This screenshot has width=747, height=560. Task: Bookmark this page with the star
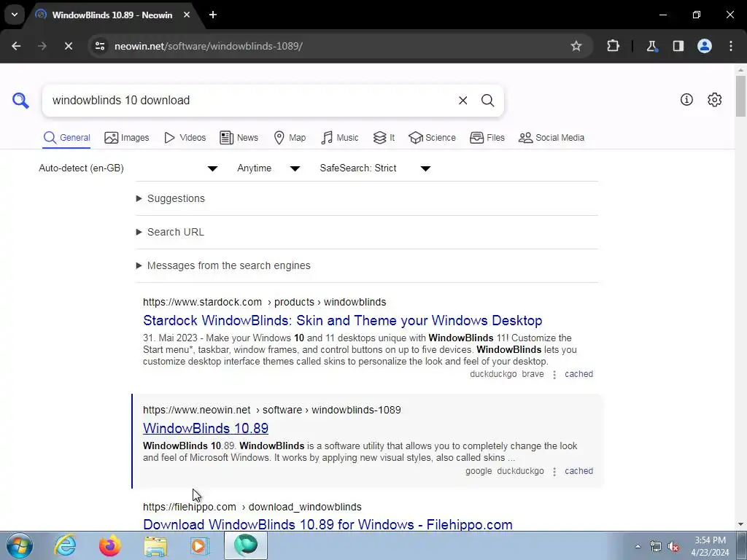[576, 46]
